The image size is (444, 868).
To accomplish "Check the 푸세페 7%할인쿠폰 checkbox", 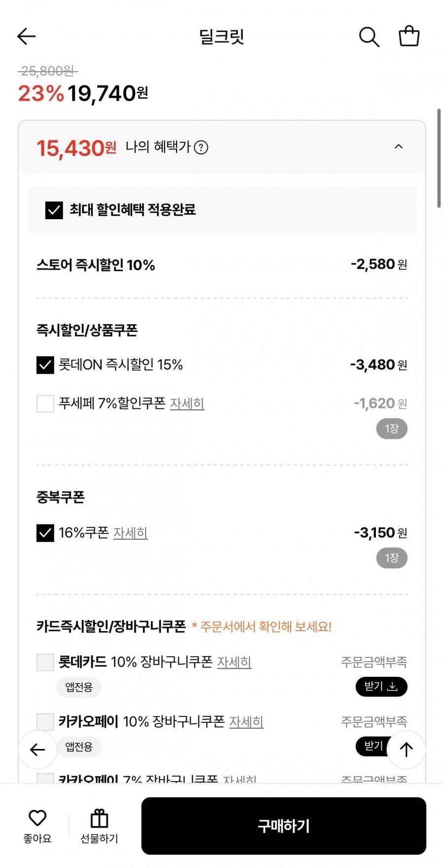I will (x=45, y=403).
